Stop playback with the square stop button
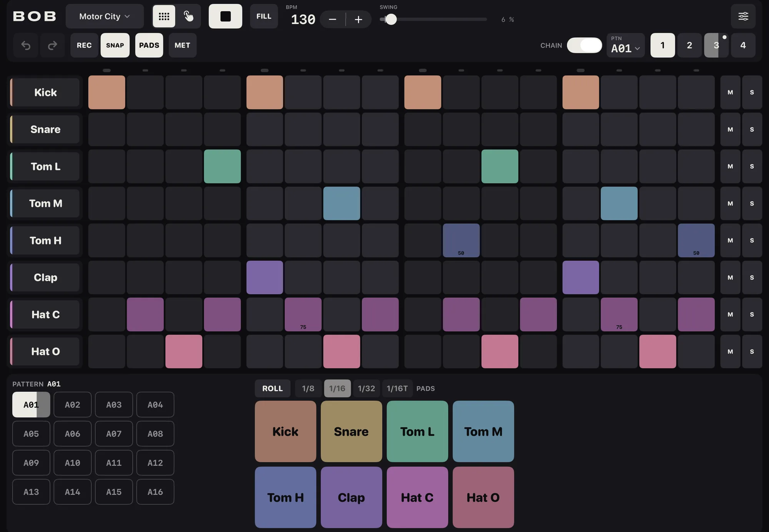This screenshot has height=532, width=769. [225, 16]
